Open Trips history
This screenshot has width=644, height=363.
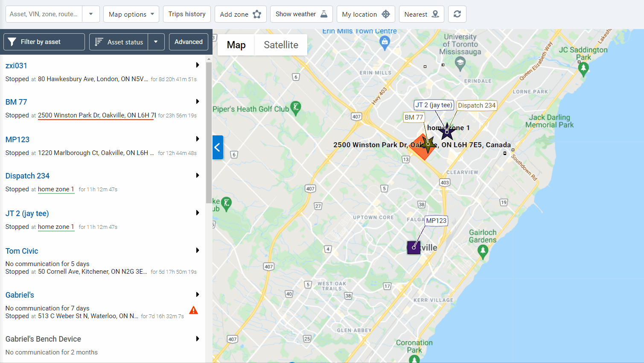pyautogui.click(x=186, y=14)
